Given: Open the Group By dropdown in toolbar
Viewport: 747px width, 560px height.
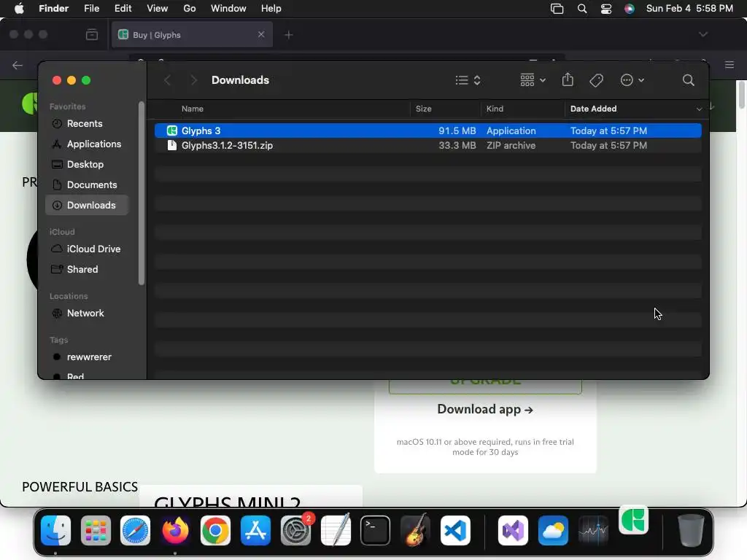Looking at the screenshot, I should (533, 80).
